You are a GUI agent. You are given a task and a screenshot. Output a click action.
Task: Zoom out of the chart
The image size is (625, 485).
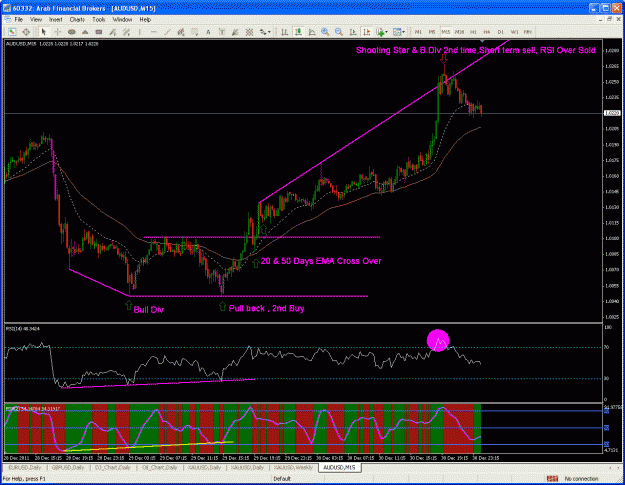pos(339,32)
